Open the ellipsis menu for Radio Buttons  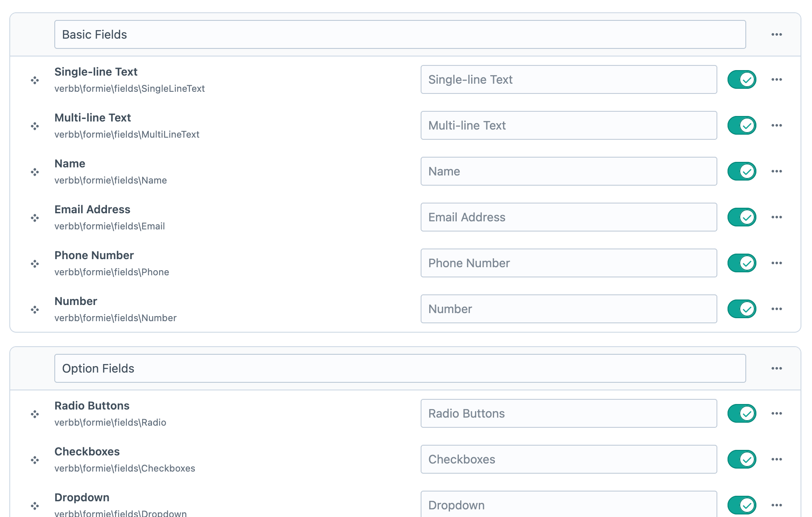777,413
